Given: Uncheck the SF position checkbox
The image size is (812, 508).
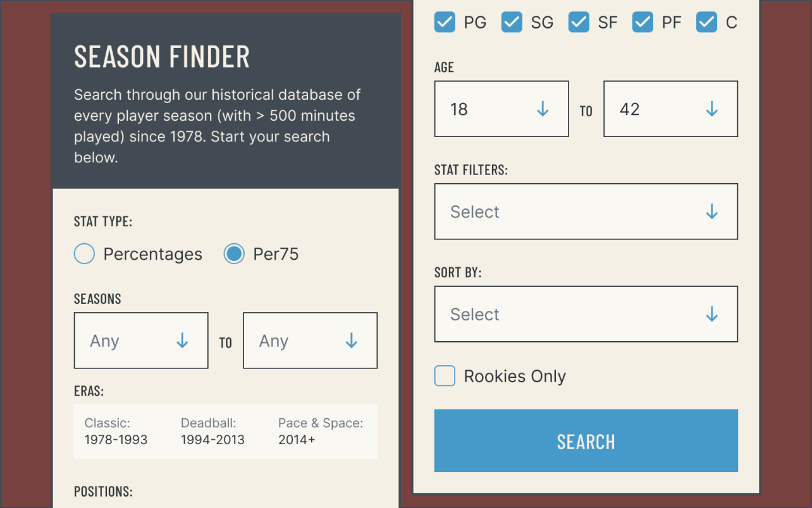Looking at the screenshot, I should 578,22.
